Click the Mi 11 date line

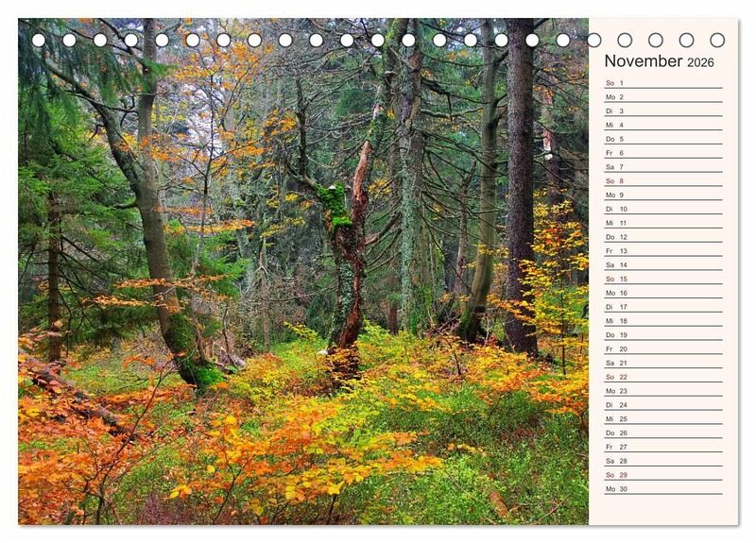click(661, 223)
